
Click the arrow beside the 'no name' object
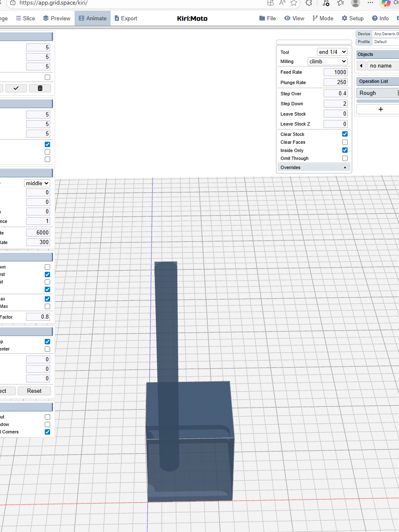click(x=361, y=66)
